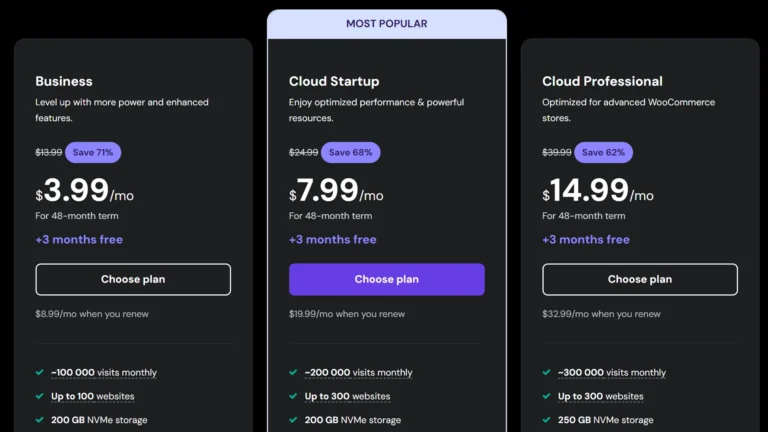
Task: Choose the Cloud Startup plan button
Action: (386, 279)
